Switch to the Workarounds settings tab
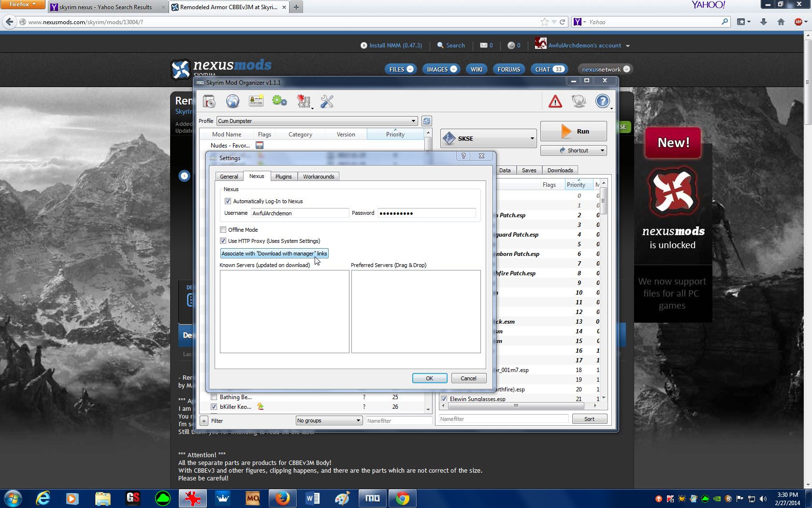Screen dimensions: 812x508 (319, 177)
